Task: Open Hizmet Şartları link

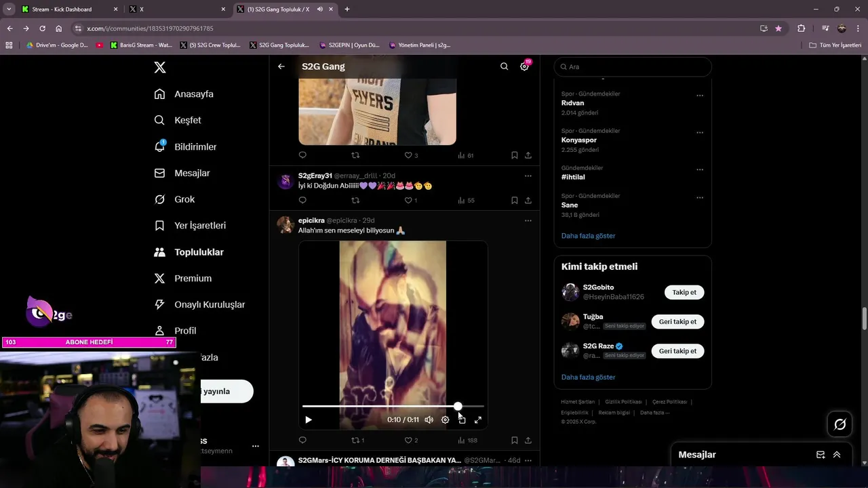Action: coord(578,402)
